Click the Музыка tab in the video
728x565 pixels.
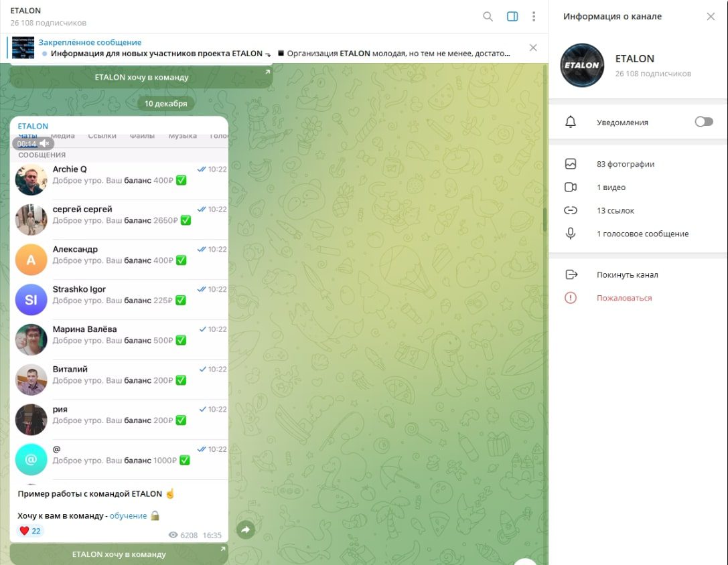182,136
